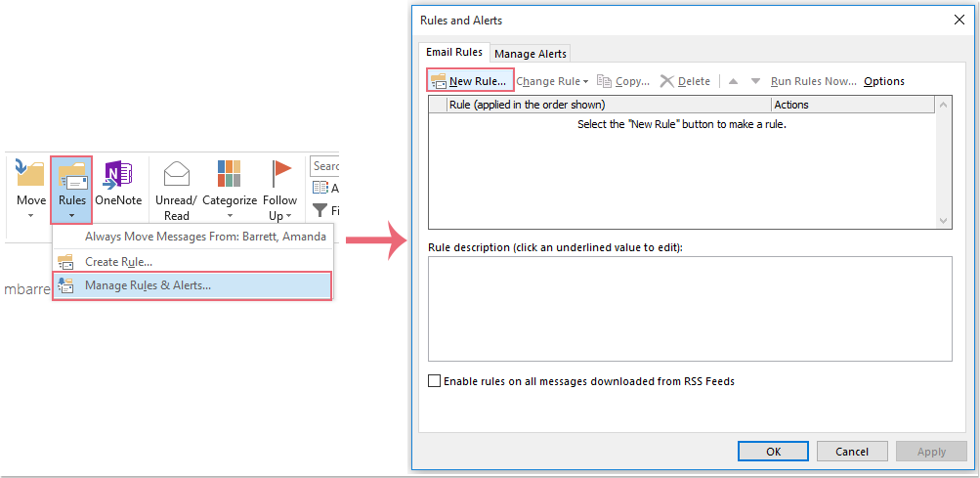980x478 pixels.
Task: Switch to the Manage Alerts tab
Action: coord(529,54)
